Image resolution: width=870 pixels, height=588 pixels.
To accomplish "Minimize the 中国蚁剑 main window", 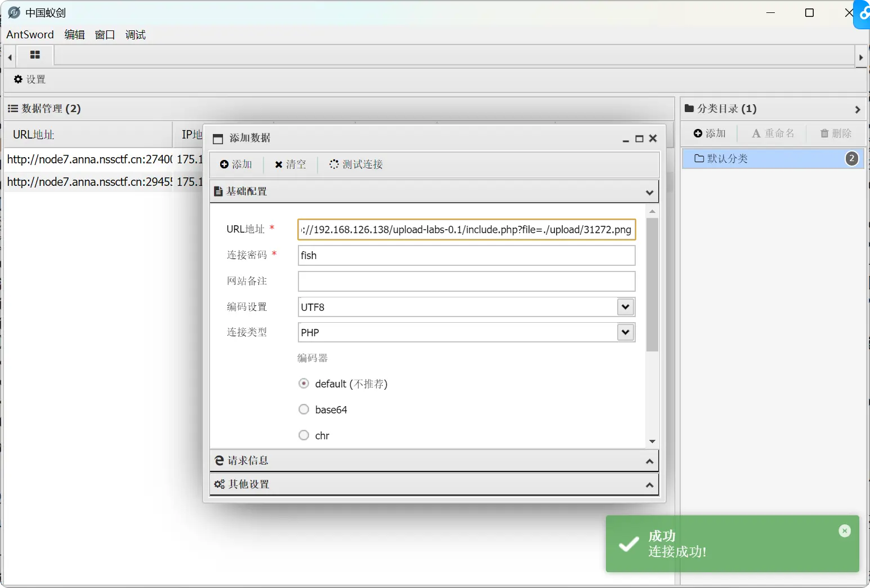I will point(771,12).
